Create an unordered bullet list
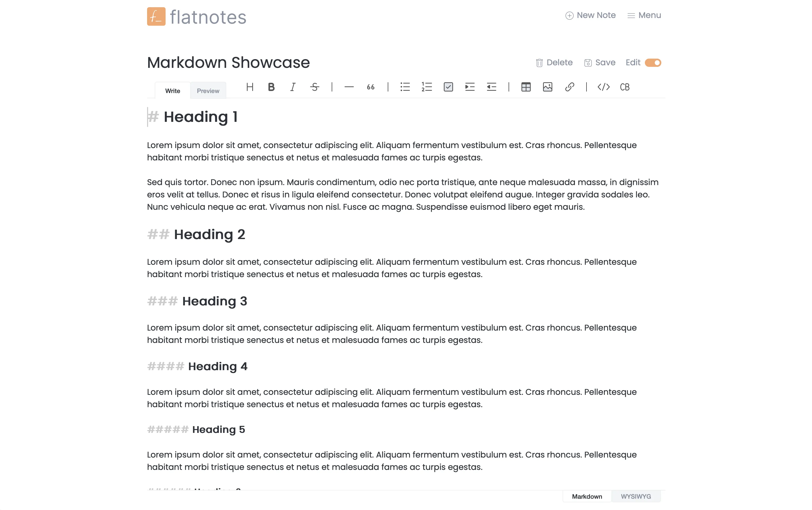This screenshot has height=510, width=812. click(x=405, y=87)
